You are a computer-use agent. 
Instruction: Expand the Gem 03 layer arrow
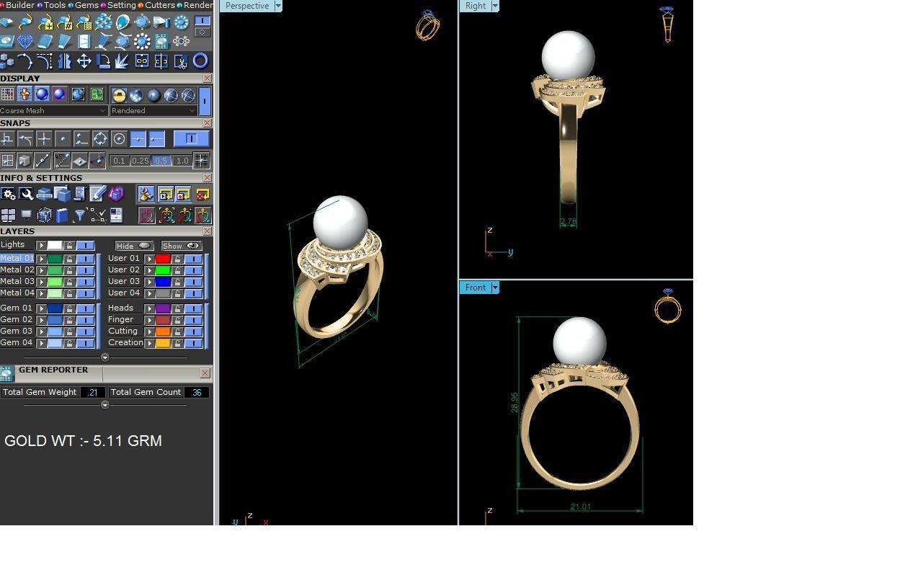click(x=41, y=331)
